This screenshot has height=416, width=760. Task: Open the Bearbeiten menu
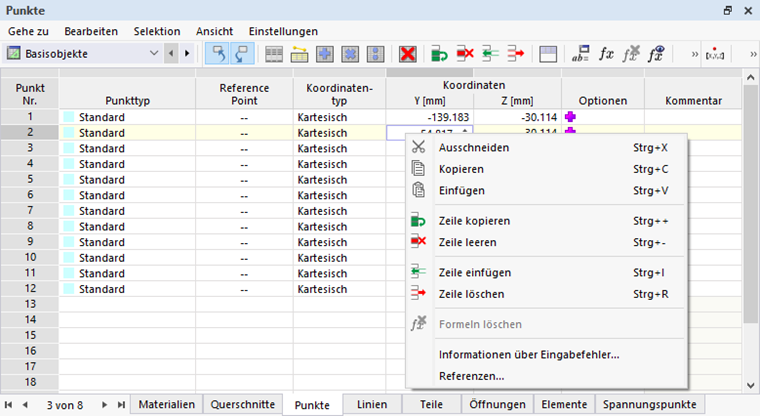[91, 32]
